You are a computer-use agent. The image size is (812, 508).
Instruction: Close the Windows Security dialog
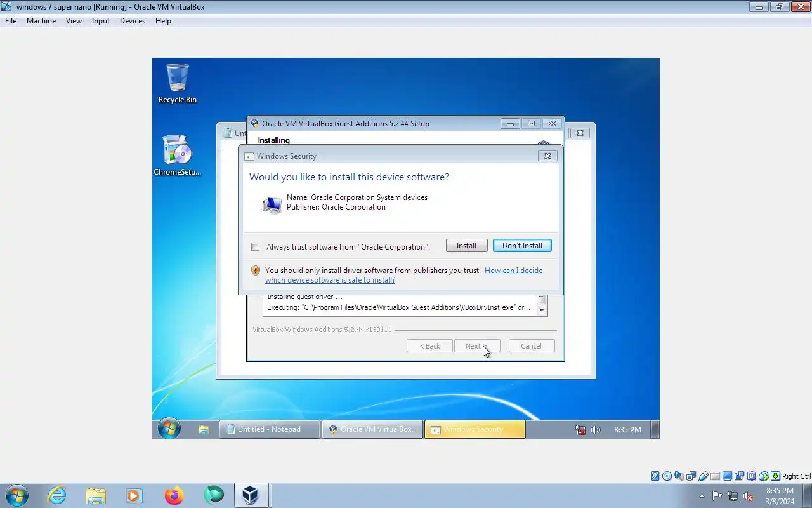point(547,156)
